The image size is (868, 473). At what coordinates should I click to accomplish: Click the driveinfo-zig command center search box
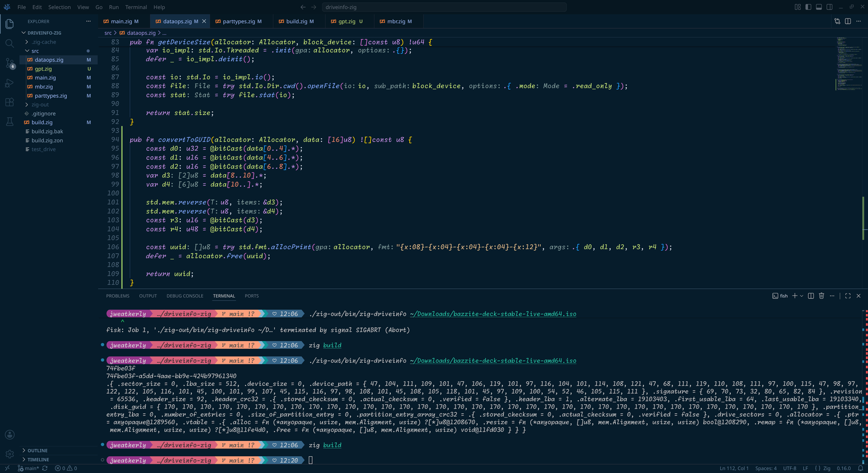click(444, 7)
